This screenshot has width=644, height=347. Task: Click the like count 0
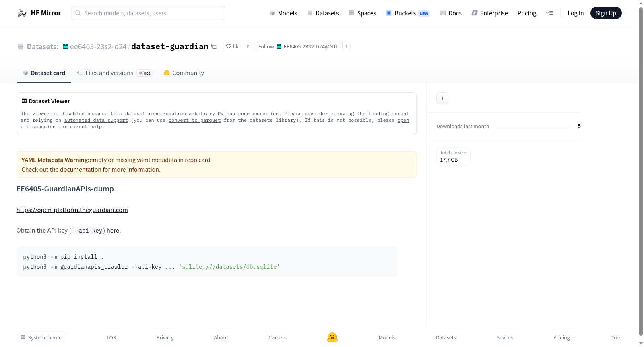(248, 46)
